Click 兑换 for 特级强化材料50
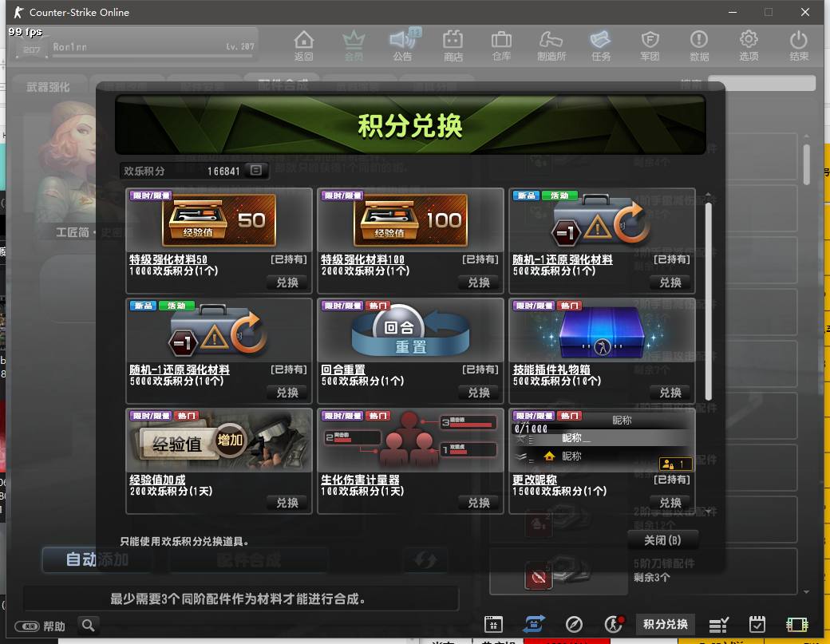This screenshot has width=830, height=644. point(287,282)
